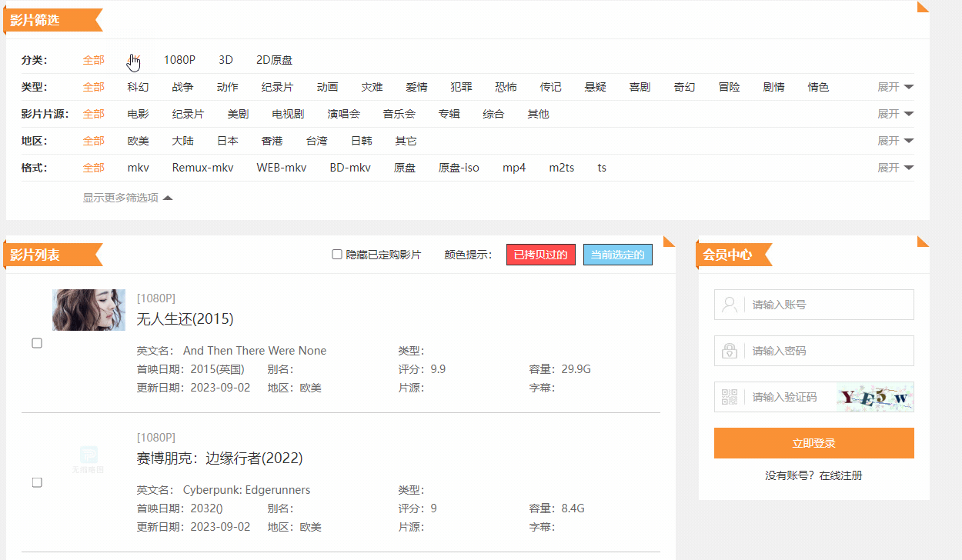Tick the 隐藏已定购影片 checkbox
The width and height of the screenshot is (962, 560).
pos(337,255)
